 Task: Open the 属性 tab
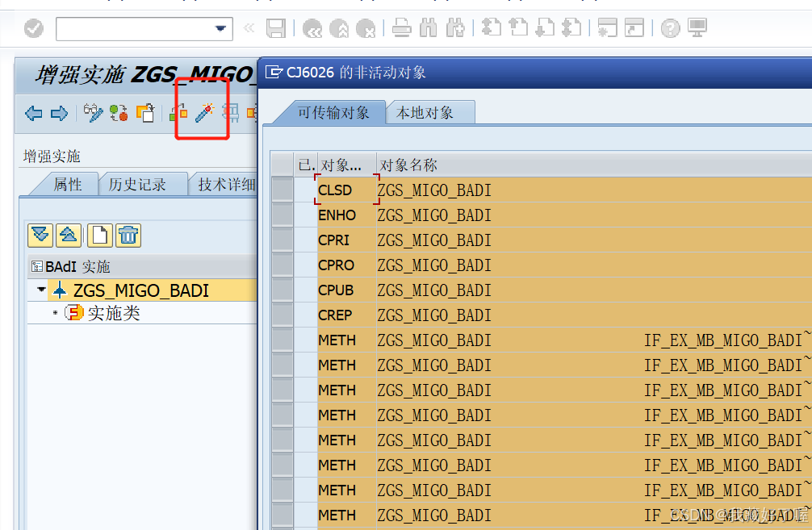(67, 184)
